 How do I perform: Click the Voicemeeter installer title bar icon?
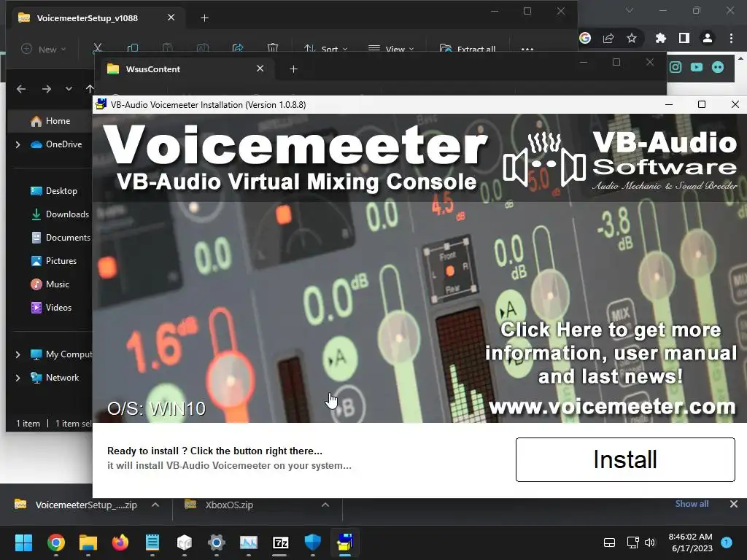(x=101, y=104)
